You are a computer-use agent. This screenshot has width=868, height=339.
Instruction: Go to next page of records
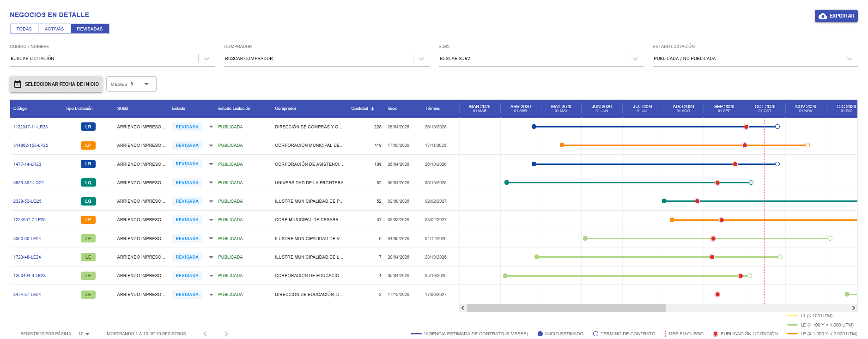pos(226,333)
